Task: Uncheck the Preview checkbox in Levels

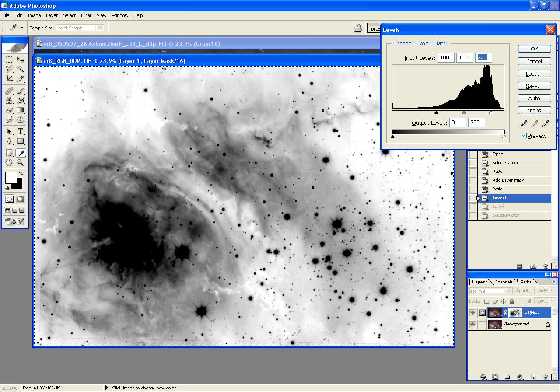Action: click(524, 136)
